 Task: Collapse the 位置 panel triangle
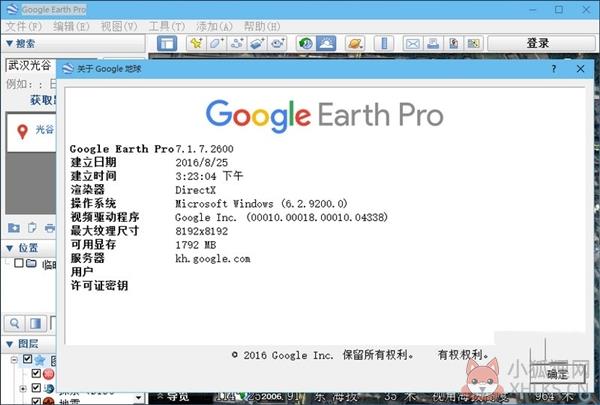click(x=10, y=248)
